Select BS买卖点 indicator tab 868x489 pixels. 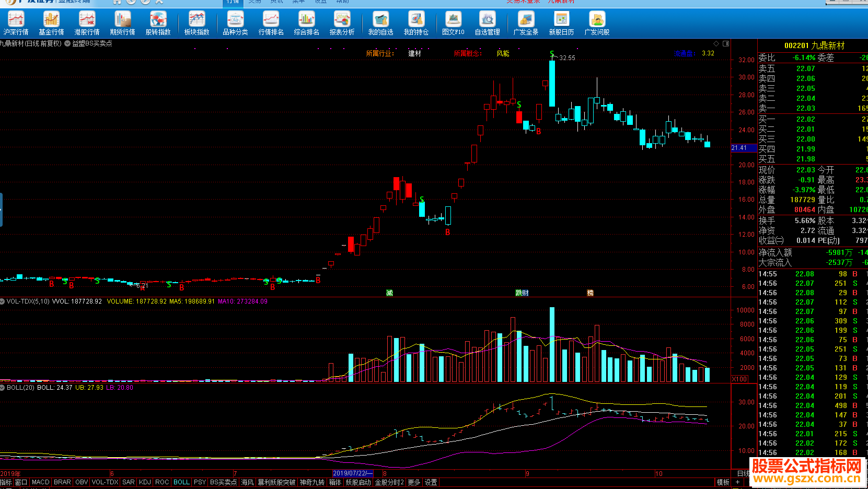point(223,482)
